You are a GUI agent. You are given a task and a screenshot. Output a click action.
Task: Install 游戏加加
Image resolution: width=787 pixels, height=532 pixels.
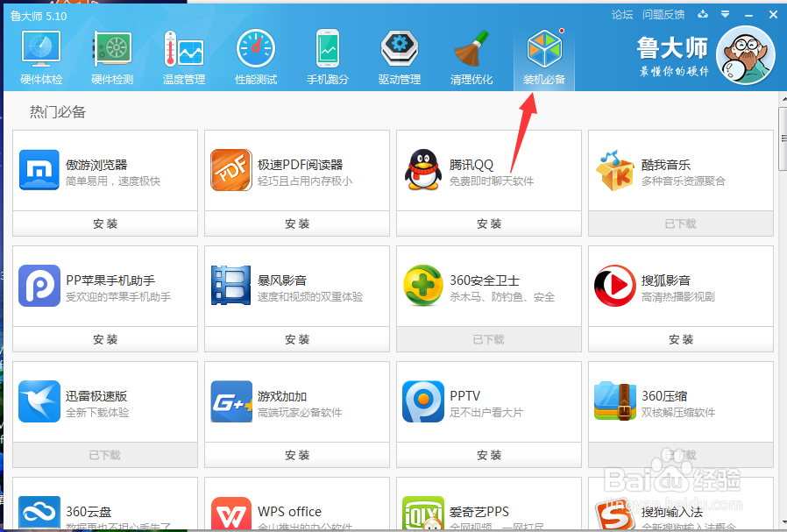click(x=297, y=455)
